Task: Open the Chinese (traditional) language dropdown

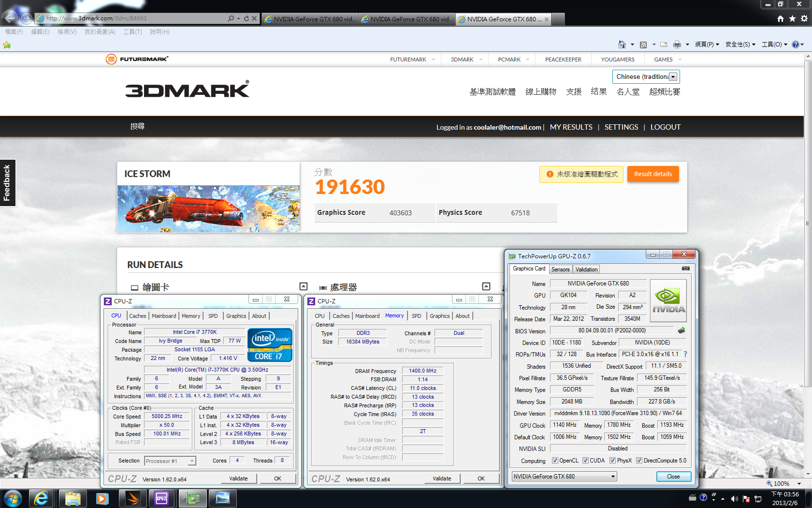Action: pos(646,76)
